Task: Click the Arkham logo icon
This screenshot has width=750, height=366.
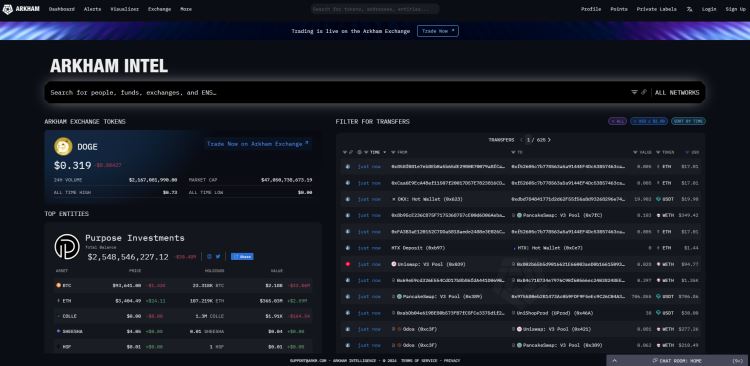Action: coord(8,9)
